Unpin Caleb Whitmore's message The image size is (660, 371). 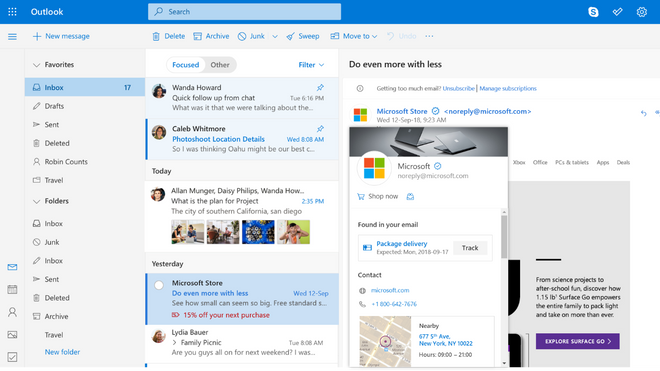click(320, 129)
